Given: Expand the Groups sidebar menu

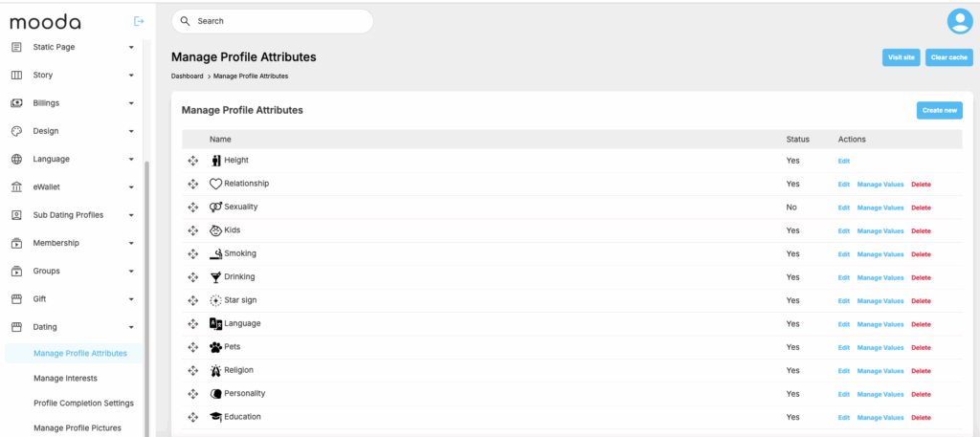Looking at the screenshot, I should click(131, 272).
